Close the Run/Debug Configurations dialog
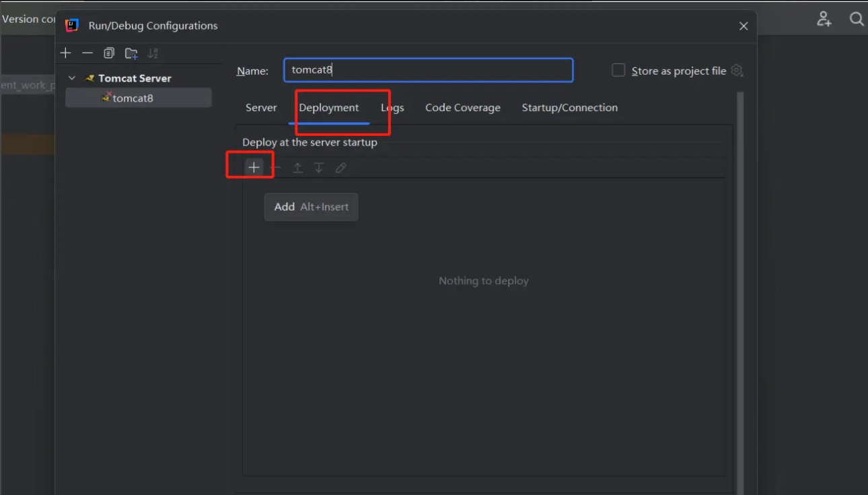 click(x=744, y=26)
